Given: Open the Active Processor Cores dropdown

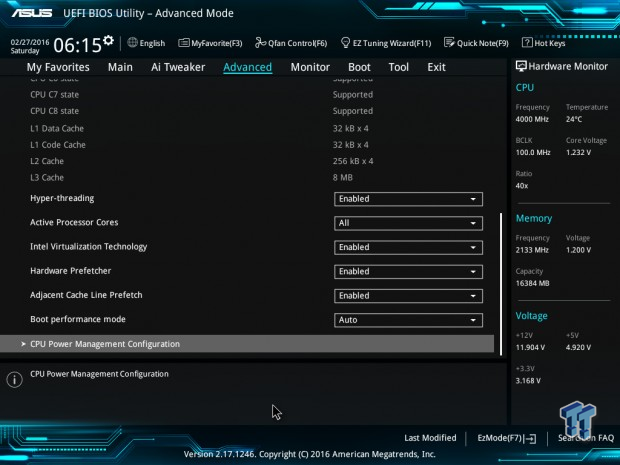Looking at the screenshot, I should pyautogui.click(x=408, y=223).
